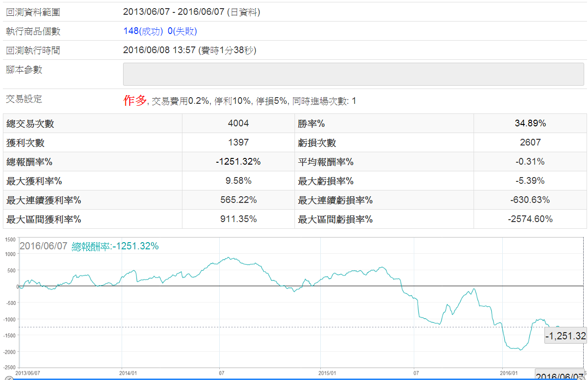
Task: Click the left handle of chart range scrollbar
Action: pyautogui.click(x=8, y=378)
